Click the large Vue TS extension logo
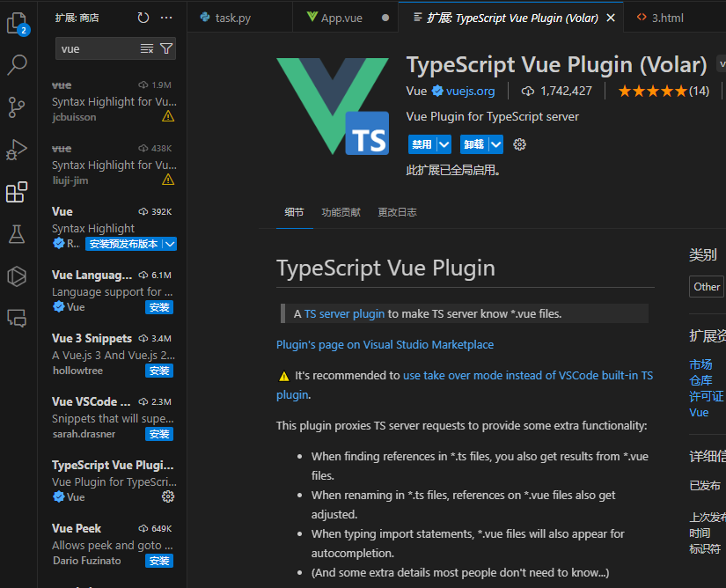The height and width of the screenshot is (588, 726). click(x=333, y=106)
